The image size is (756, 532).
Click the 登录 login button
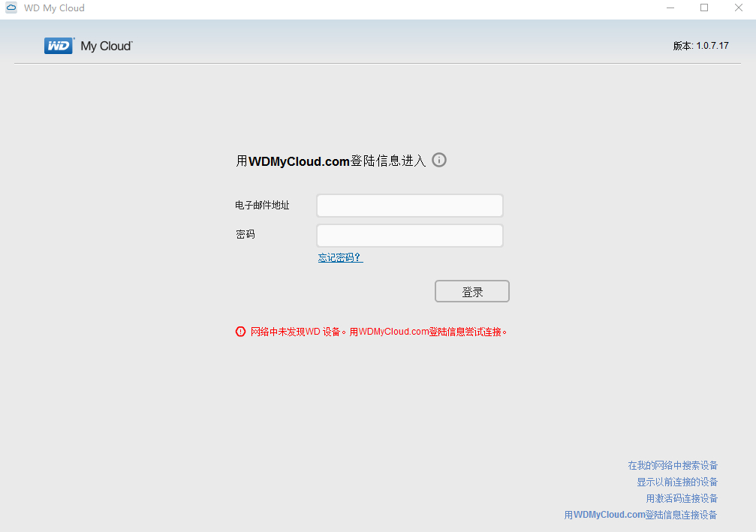point(472,292)
